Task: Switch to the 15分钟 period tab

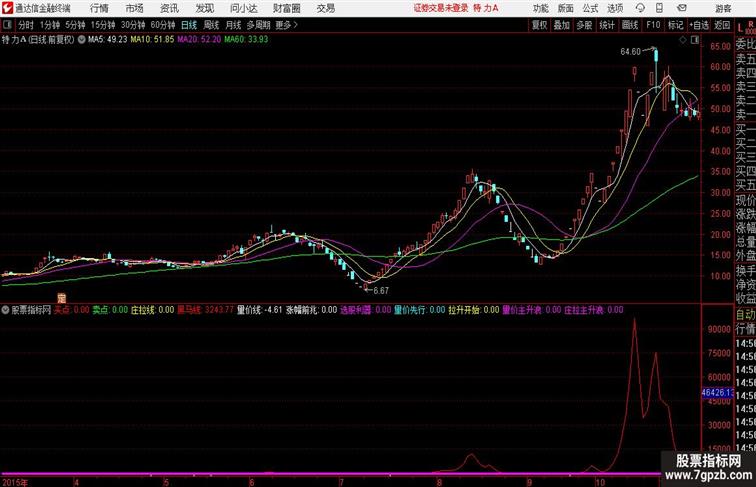Action: pyautogui.click(x=103, y=25)
